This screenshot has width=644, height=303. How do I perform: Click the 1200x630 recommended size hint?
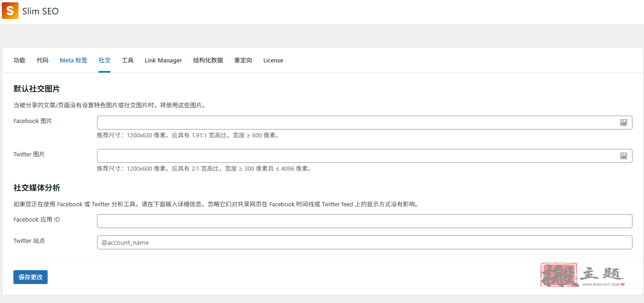(188, 136)
